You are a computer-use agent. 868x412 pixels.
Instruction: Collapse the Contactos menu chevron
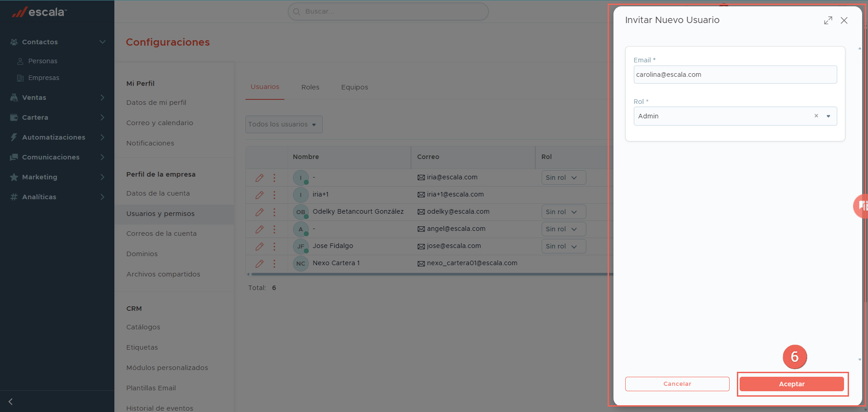pos(103,42)
